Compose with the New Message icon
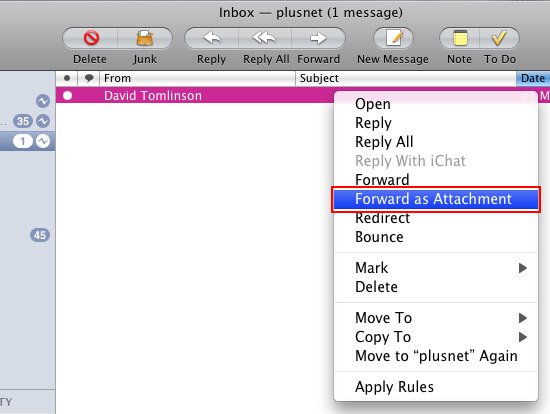This screenshot has height=414, width=550. pyautogui.click(x=394, y=38)
